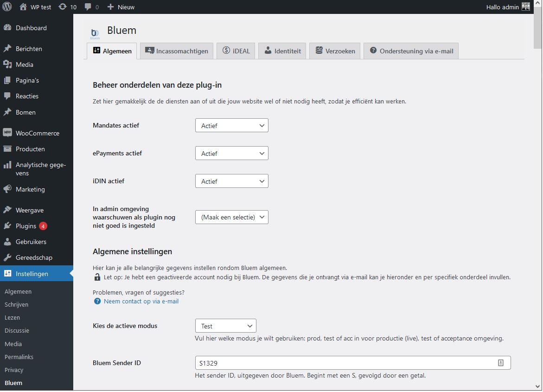
Task: Switch to the Incassomachtigen tab
Action: click(176, 51)
